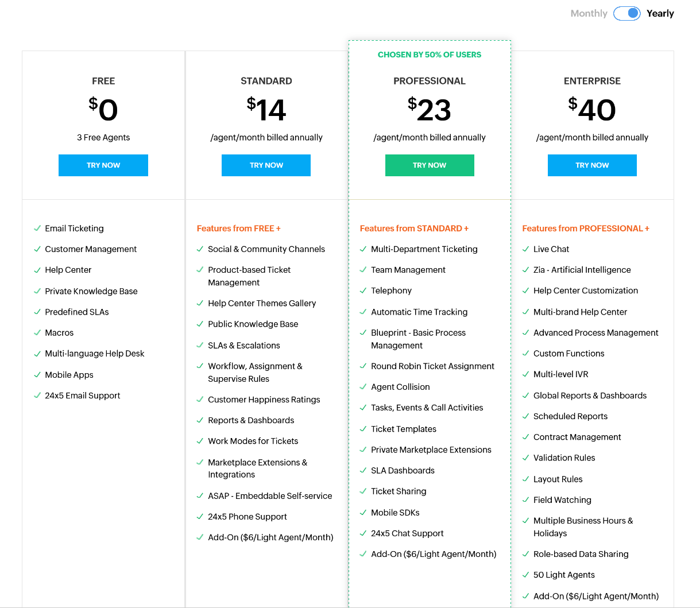Screen dimensions: 700x608
Task: Click the checkmark beside Reports & Dashboards
Action: (x=200, y=420)
